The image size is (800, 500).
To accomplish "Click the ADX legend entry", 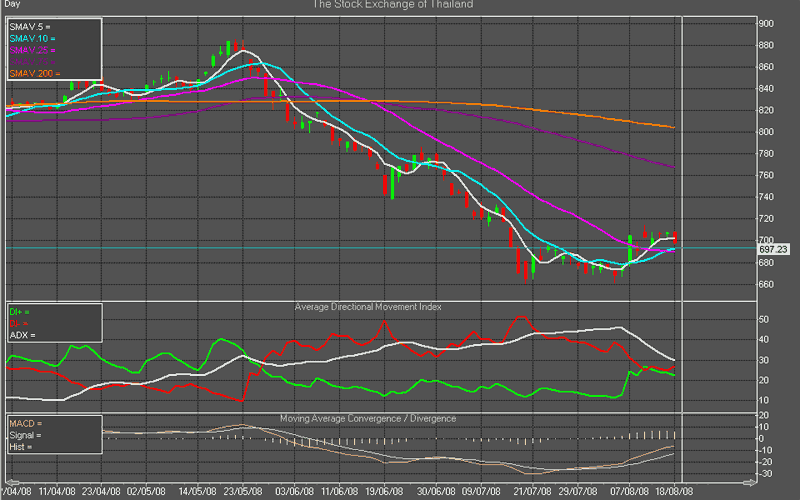I will pyautogui.click(x=22, y=335).
